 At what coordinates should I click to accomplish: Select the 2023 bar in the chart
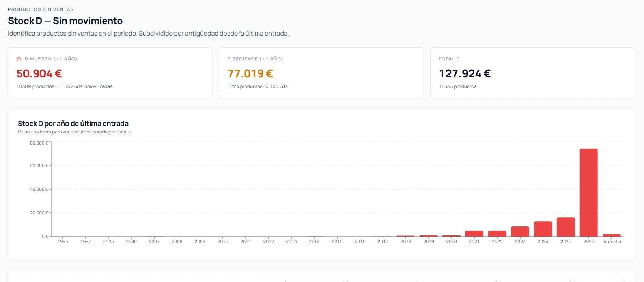pyautogui.click(x=520, y=231)
